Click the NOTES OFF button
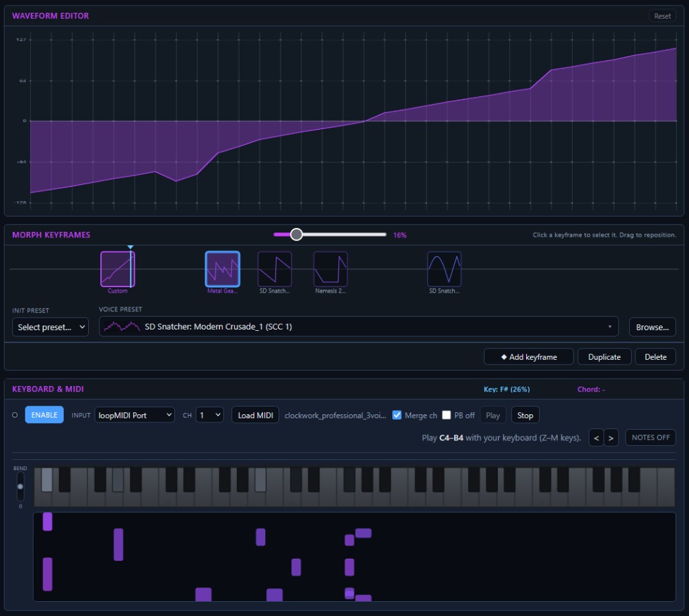The height and width of the screenshot is (616, 689). click(651, 437)
